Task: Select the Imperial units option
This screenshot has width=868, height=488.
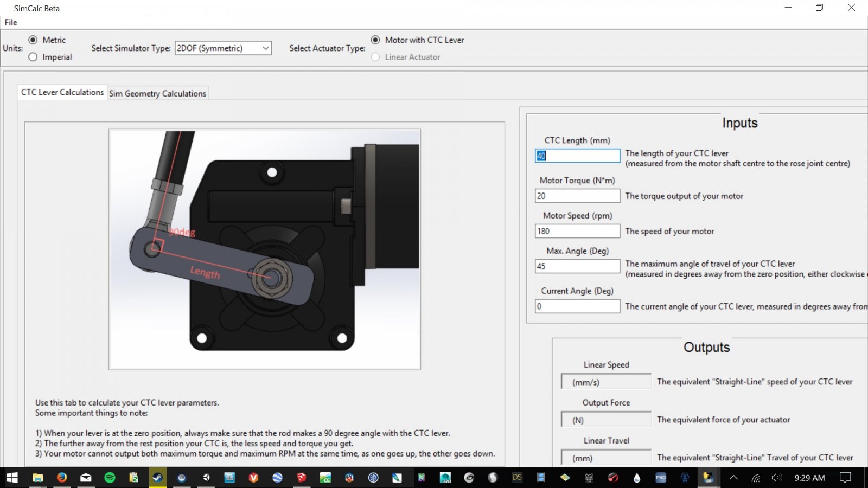Action: pyautogui.click(x=33, y=57)
